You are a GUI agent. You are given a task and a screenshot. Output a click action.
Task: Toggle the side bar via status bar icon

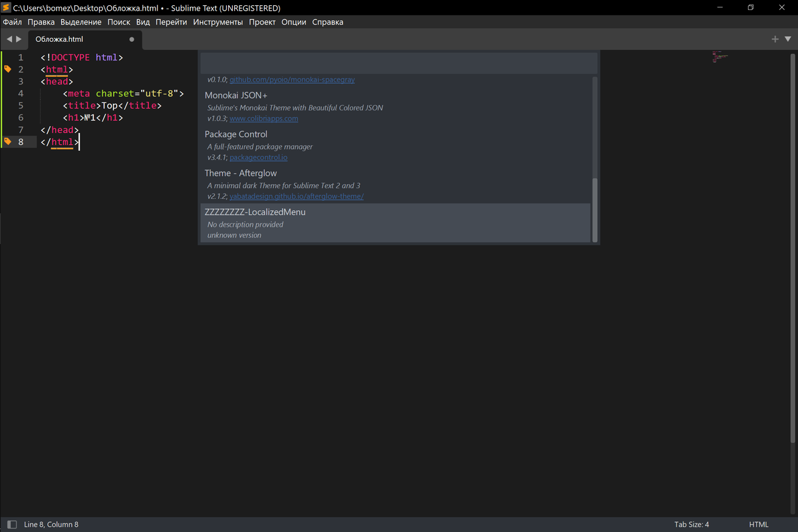[11, 525]
